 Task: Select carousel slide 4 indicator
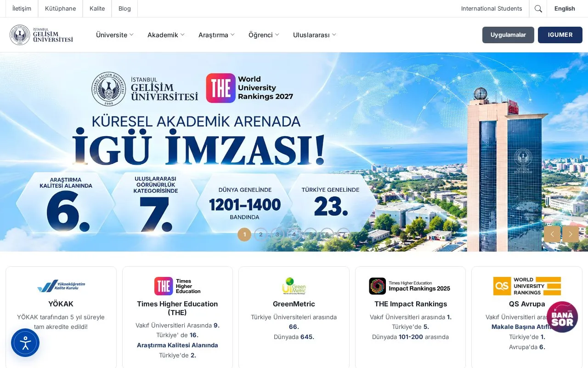pos(294,235)
